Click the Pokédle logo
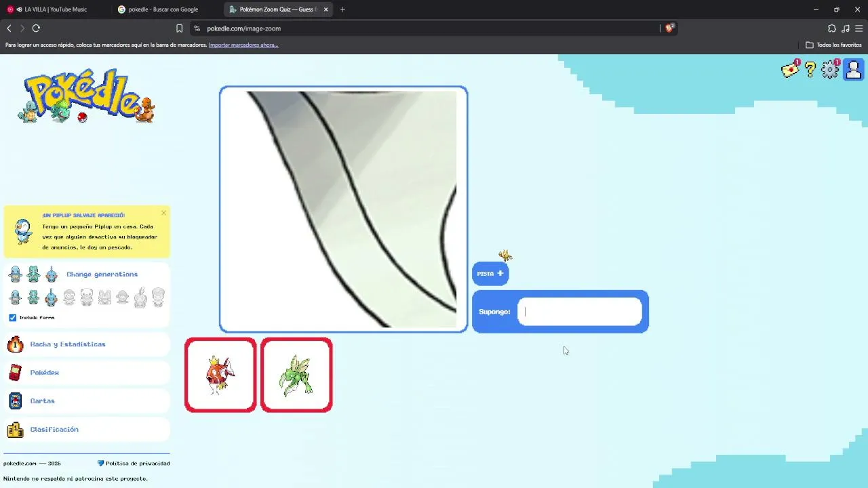 (86, 96)
